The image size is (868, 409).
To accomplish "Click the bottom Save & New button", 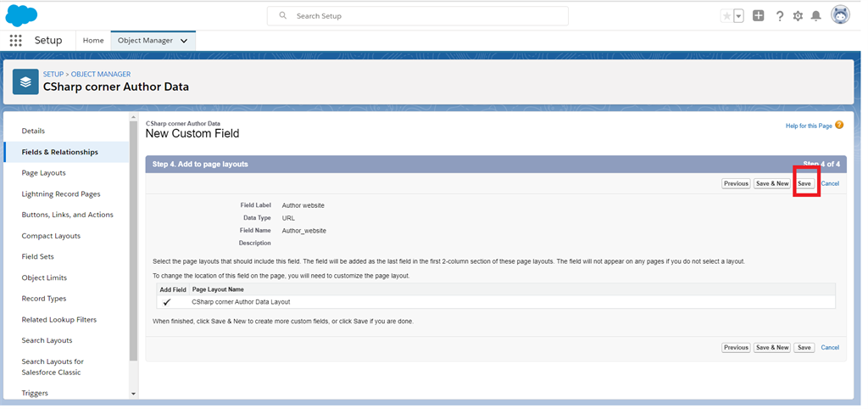I will 772,348.
